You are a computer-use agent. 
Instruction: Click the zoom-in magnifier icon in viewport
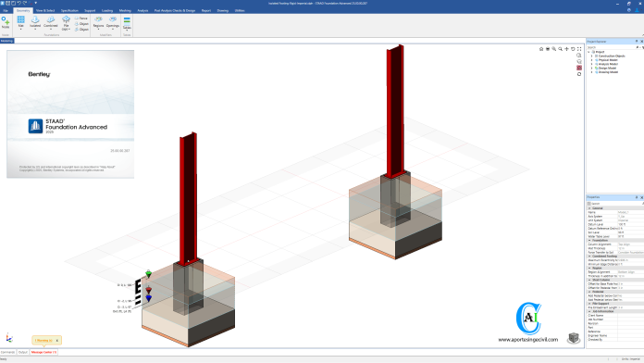(554, 49)
